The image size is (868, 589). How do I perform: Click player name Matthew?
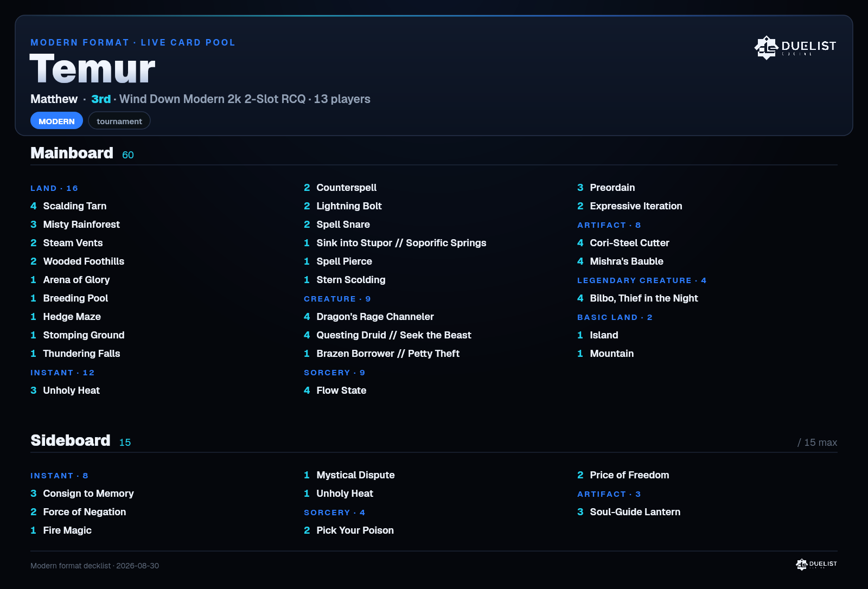[54, 99]
